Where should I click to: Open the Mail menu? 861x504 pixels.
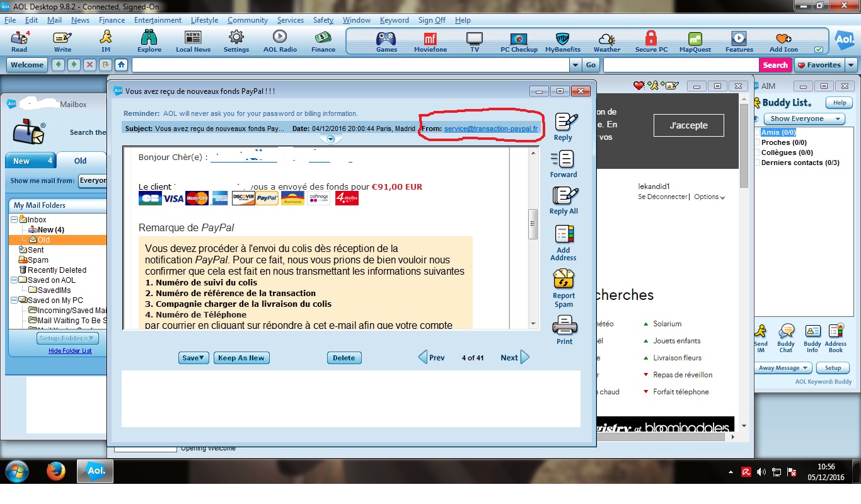pyautogui.click(x=54, y=20)
